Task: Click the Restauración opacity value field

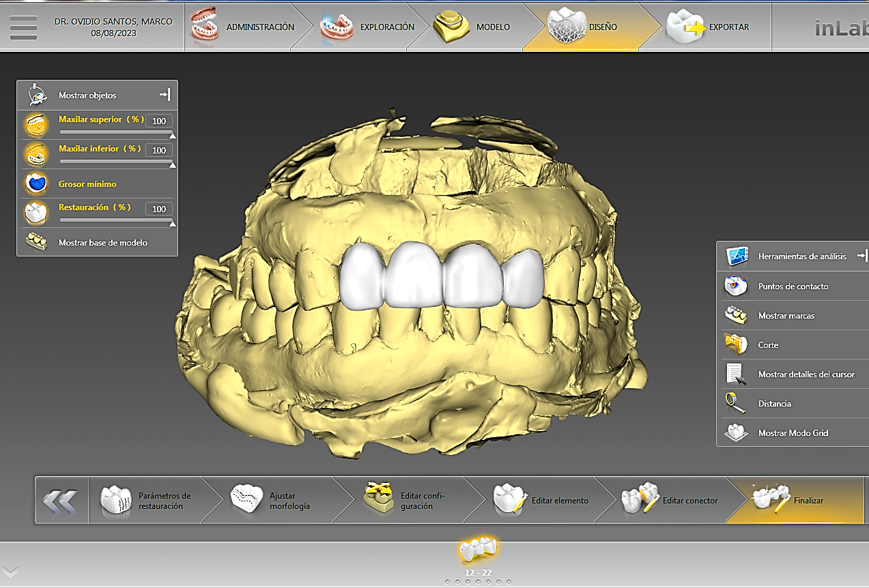Action: (159, 209)
